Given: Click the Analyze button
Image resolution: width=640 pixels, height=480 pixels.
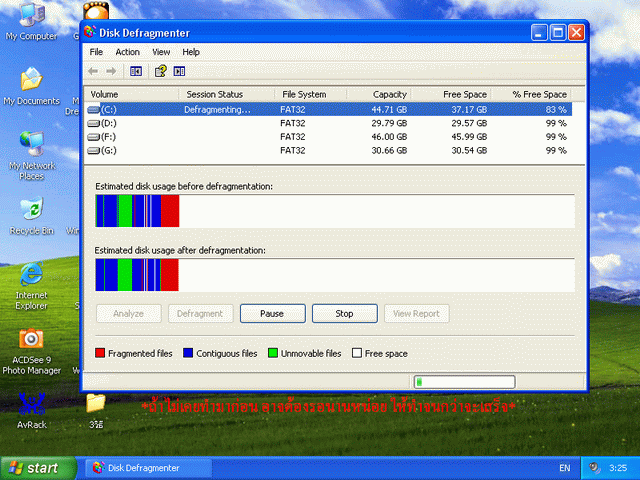Looking at the screenshot, I should pyautogui.click(x=129, y=313).
